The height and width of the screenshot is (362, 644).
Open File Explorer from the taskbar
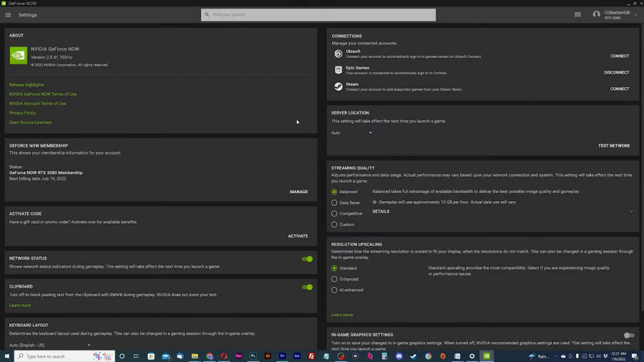click(195, 356)
